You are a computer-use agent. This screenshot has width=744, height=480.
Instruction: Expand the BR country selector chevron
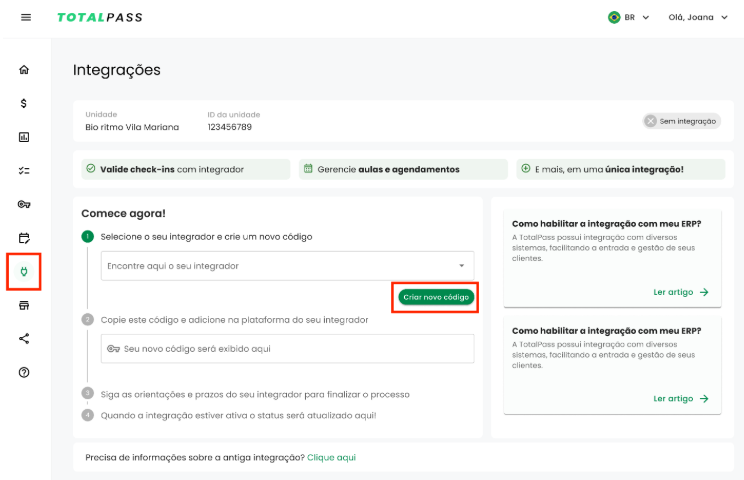(x=646, y=18)
